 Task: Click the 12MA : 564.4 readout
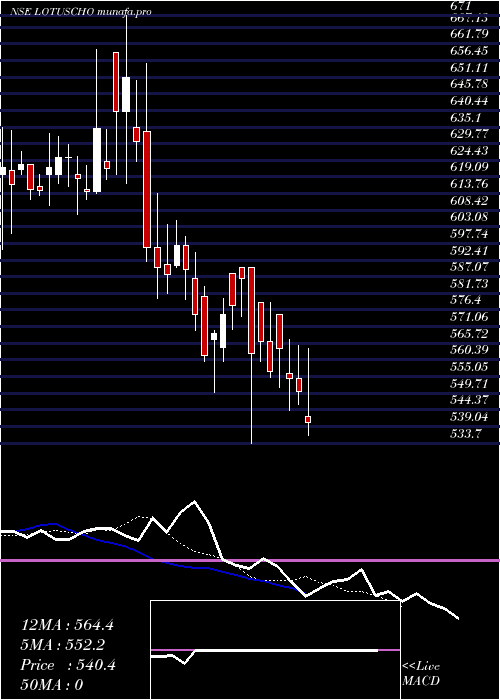point(67,625)
